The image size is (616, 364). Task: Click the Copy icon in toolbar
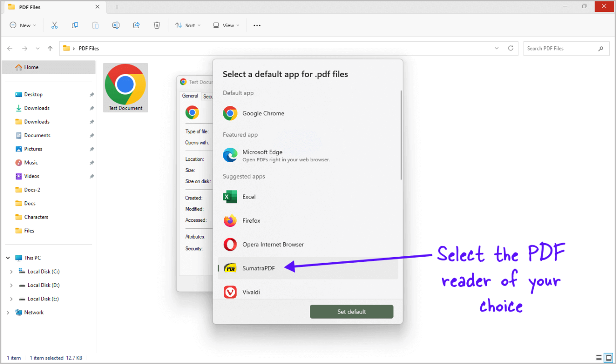pos(75,25)
